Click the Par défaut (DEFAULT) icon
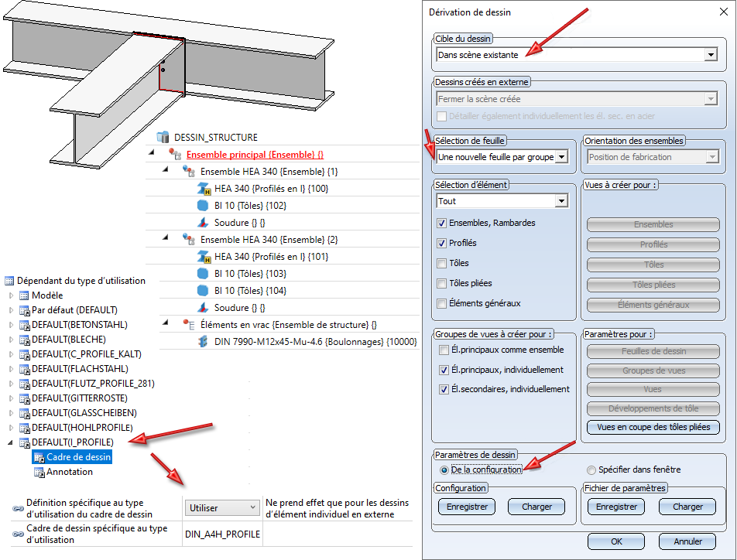The width and height of the screenshot is (737, 560). [x=25, y=310]
